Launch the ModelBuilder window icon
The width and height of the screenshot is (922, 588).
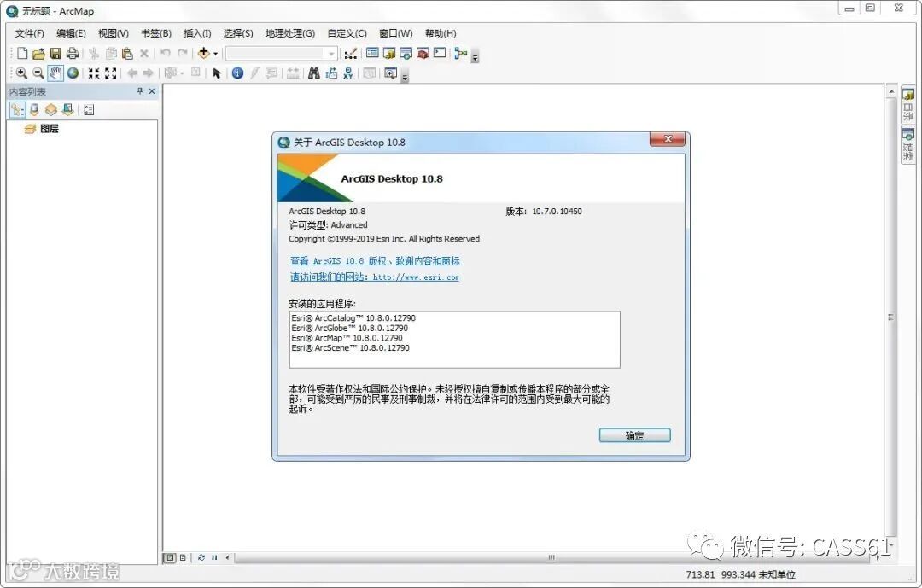click(x=460, y=54)
